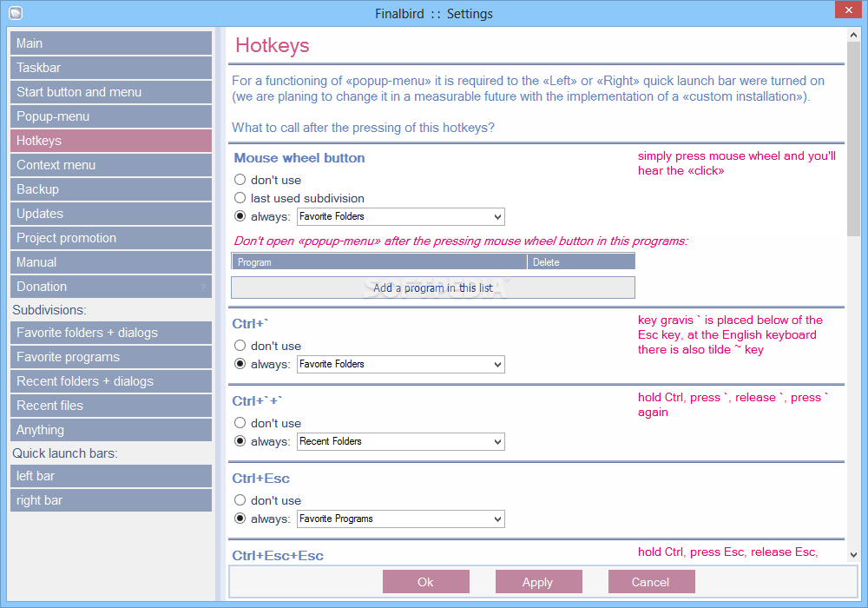This screenshot has width=868, height=608.
Task: Open Recent files subdivision
Action: coord(111,406)
